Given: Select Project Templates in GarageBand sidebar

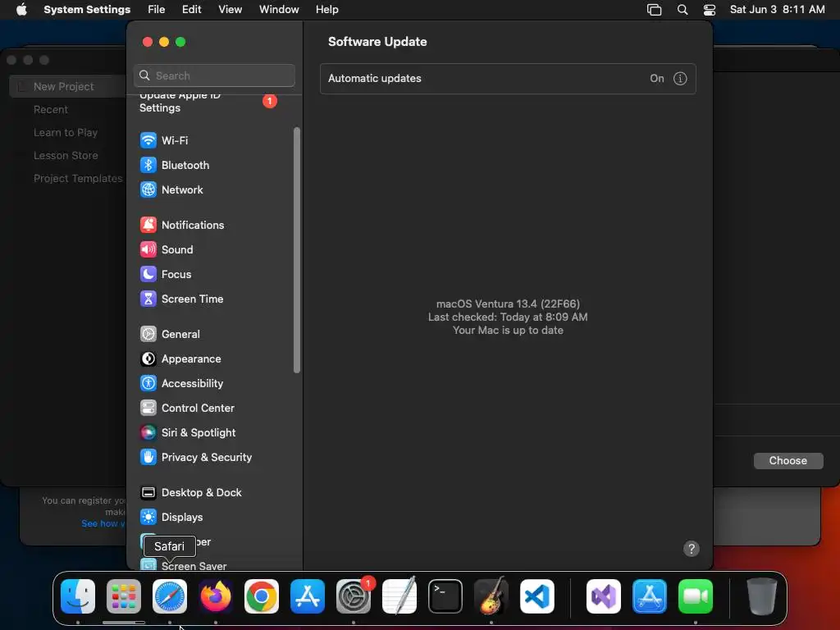Looking at the screenshot, I should (78, 178).
